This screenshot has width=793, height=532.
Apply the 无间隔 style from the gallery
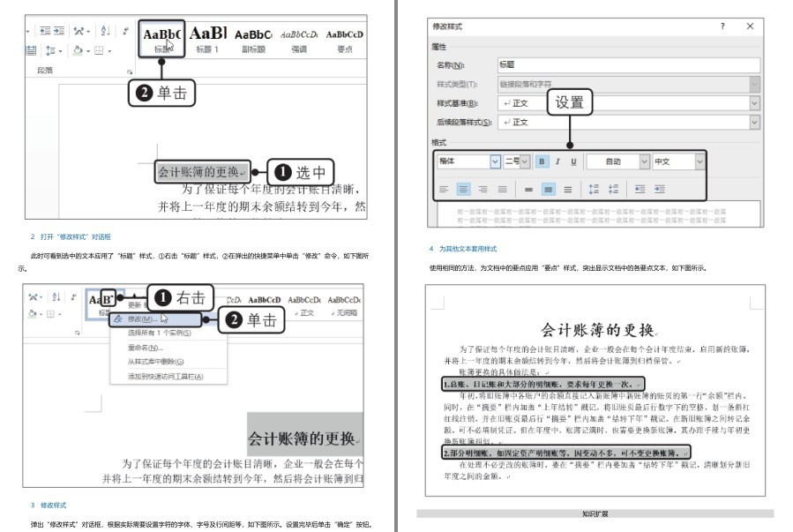[x=344, y=306]
